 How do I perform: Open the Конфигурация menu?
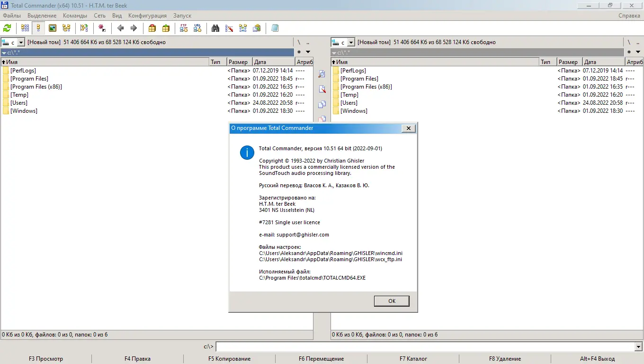(x=147, y=16)
